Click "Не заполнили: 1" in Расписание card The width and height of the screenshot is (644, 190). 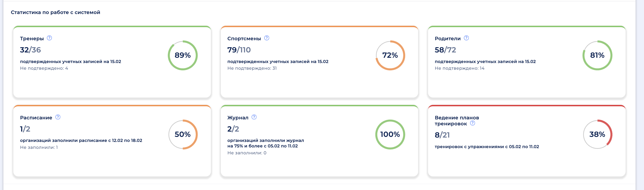coord(39,147)
